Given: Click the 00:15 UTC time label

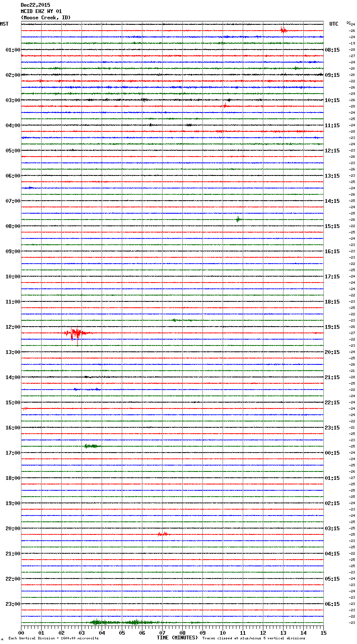Looking at the screenshot, I should click(x=332, y=453).
